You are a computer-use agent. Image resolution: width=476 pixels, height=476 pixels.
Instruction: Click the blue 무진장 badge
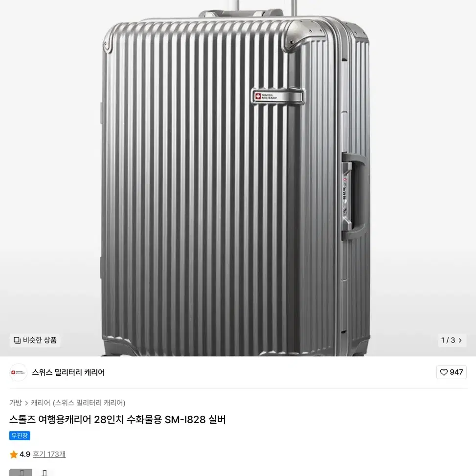click(x=20, y=435)
